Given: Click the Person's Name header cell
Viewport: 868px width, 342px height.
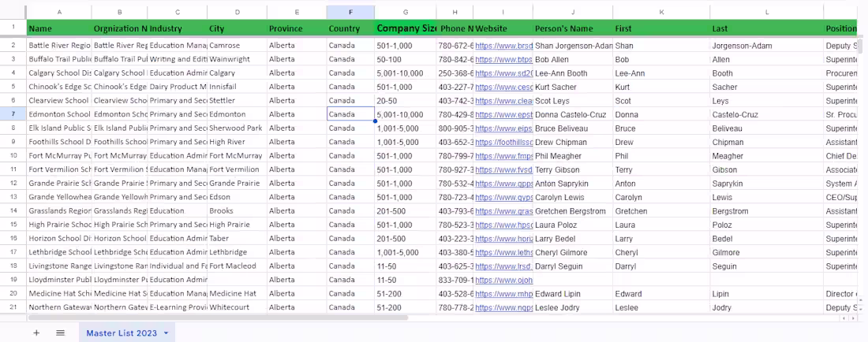Looking at the screenshot, I should point(573,28).
